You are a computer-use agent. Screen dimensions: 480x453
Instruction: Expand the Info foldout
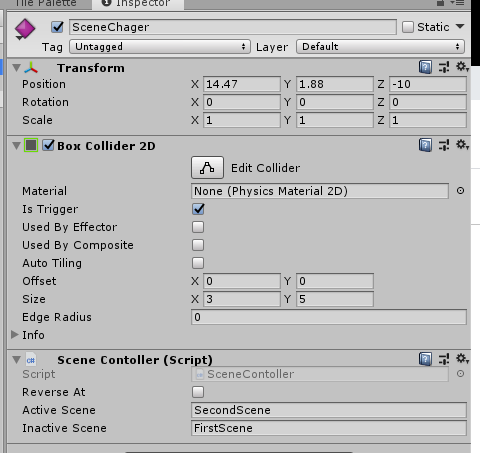(x=14, y=335)
